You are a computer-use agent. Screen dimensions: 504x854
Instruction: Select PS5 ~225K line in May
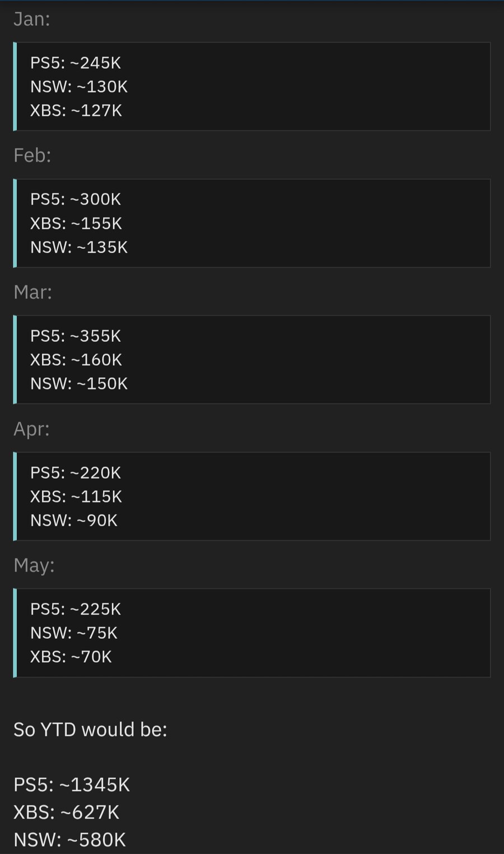[76, 609]
